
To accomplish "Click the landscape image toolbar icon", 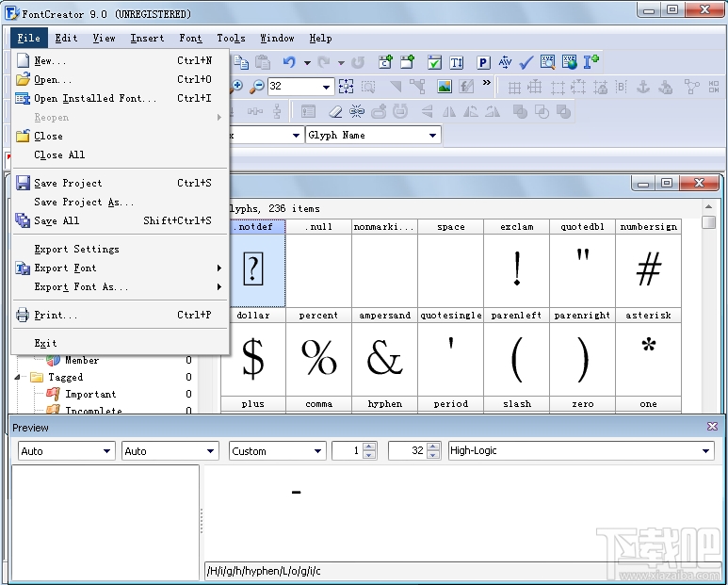I will point(445,87).
